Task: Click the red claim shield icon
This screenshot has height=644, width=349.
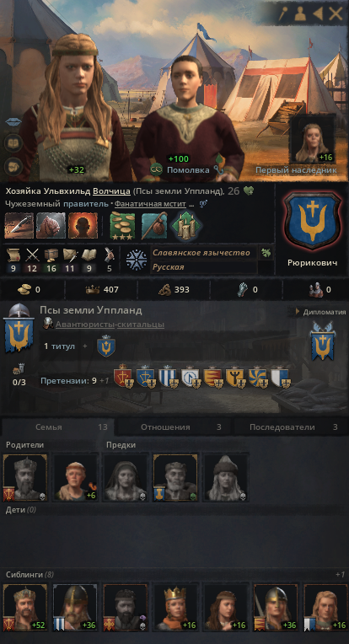Action: (123, 377)
